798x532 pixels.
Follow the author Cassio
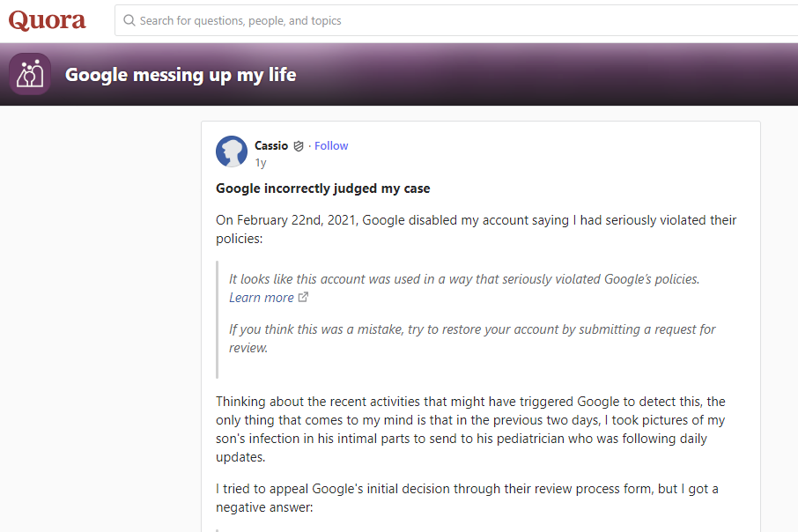331,146
